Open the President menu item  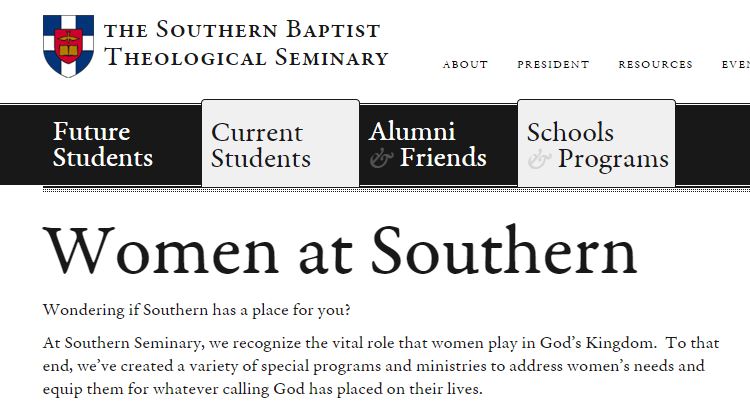553,65
